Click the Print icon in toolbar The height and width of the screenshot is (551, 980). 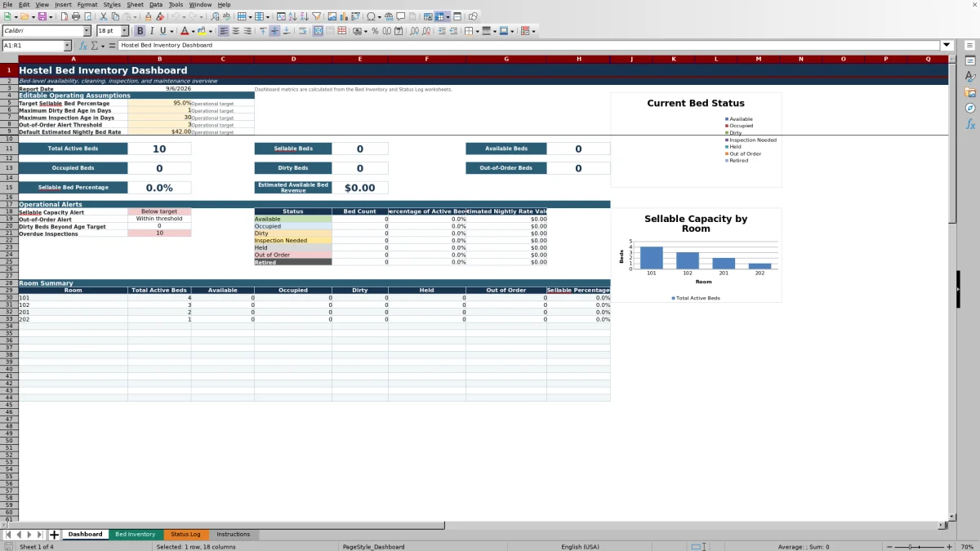click(76, 16)
